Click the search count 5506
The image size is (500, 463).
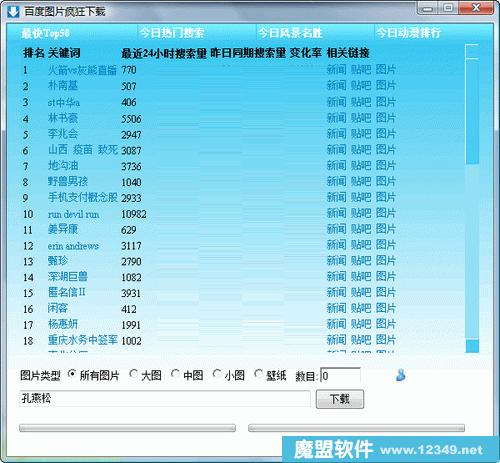pos(131,119)
